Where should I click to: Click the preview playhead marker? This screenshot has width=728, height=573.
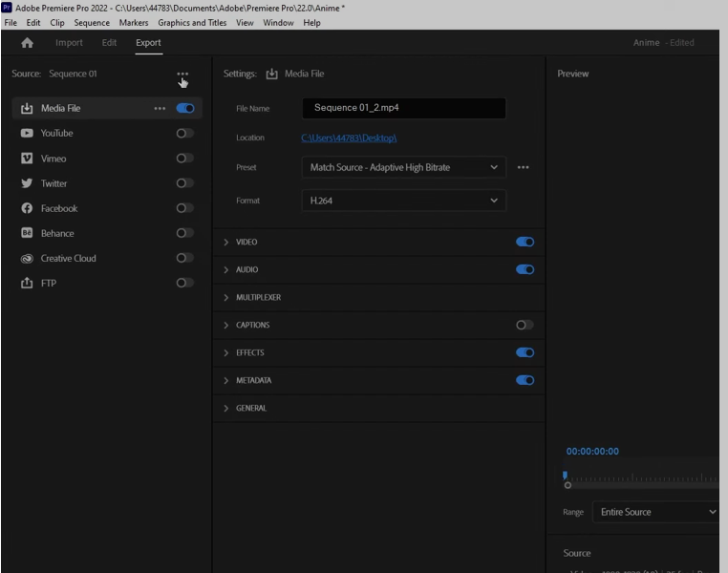coord(565,475)
